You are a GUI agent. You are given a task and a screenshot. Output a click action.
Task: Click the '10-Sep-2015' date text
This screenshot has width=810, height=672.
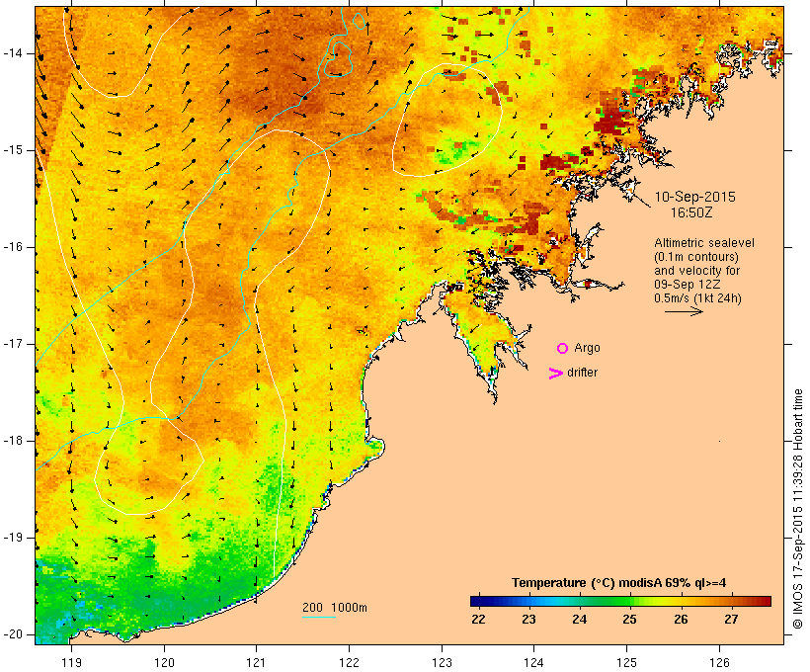(694, 197)
